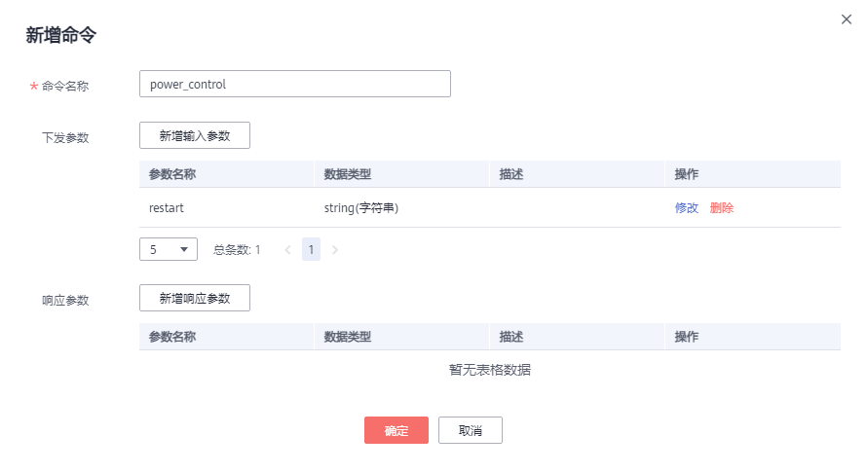
Task: Click 参数名称 header in the 下发参数 table
Action: pos(172,174)
